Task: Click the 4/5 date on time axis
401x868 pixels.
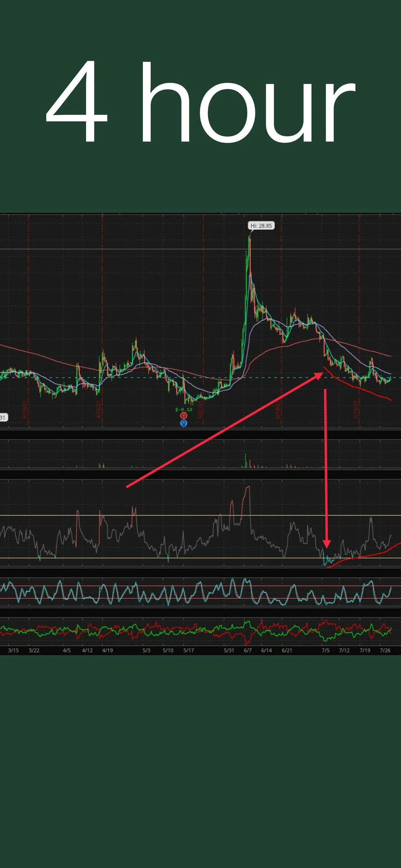Action: coord(67,650)
